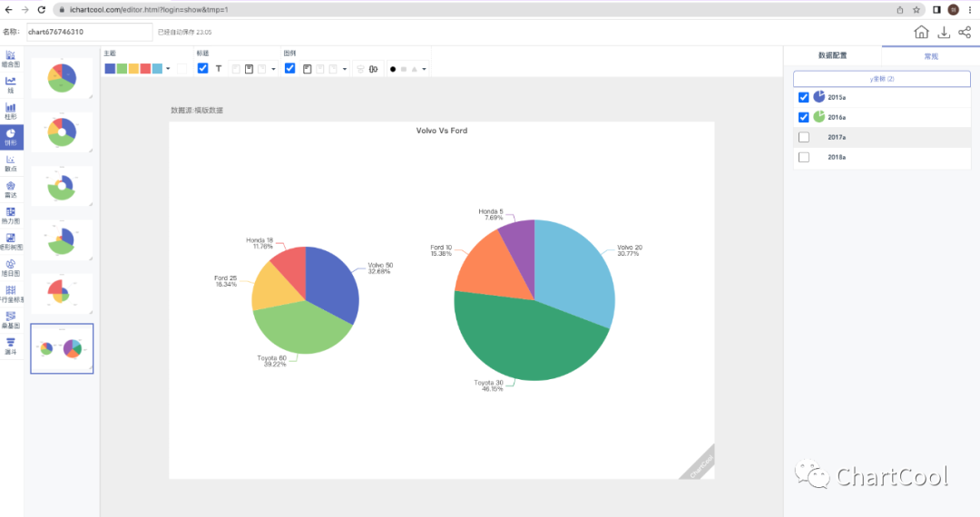
Task: Open the Sankey diagram (桑基图) category
Action: click(11, 321)
